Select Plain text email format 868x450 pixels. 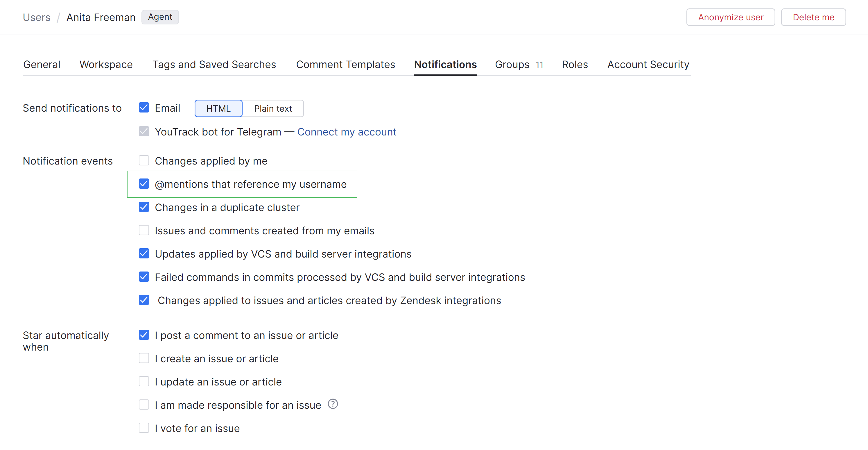tap(273, 108)
